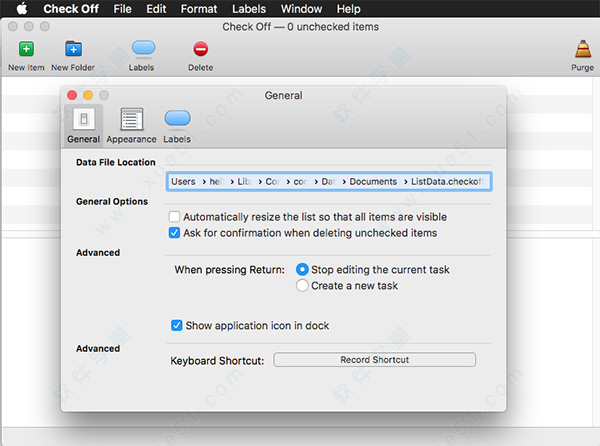Minimize the General preferences window

point(88,95)
